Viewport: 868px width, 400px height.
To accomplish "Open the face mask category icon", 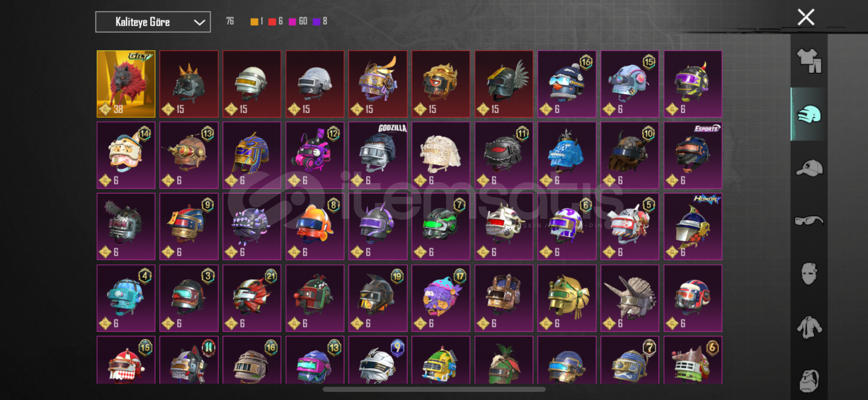I will (x=809, y=274).
